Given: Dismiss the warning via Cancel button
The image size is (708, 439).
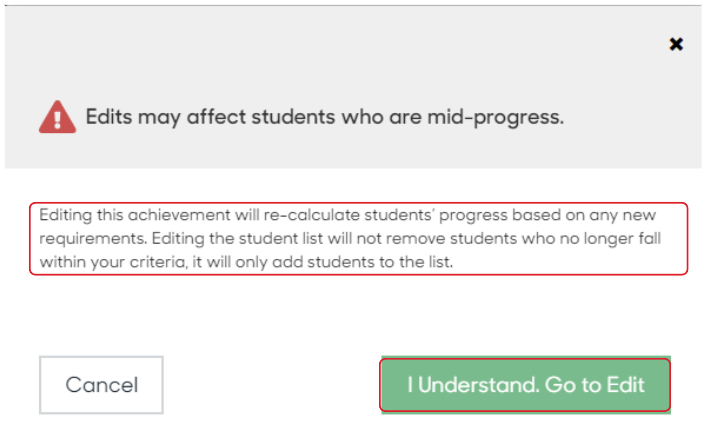Looking at the screenshot, I should (x=101, y=385).
